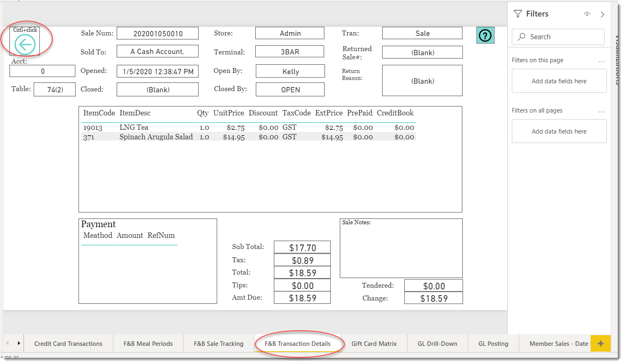This screenshot has height=364, width=624.
Task: Click item code 19013
Action: (x=93, y=128)
